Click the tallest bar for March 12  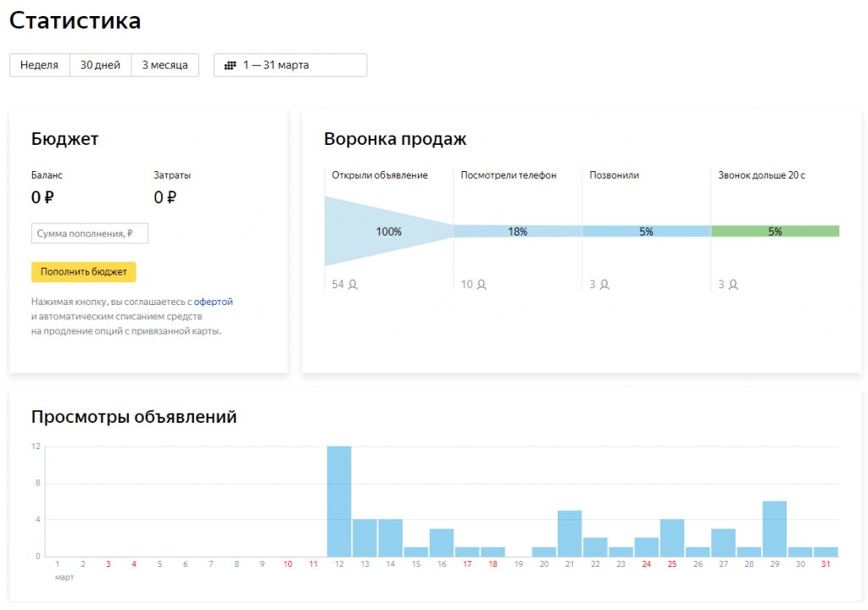339,501
